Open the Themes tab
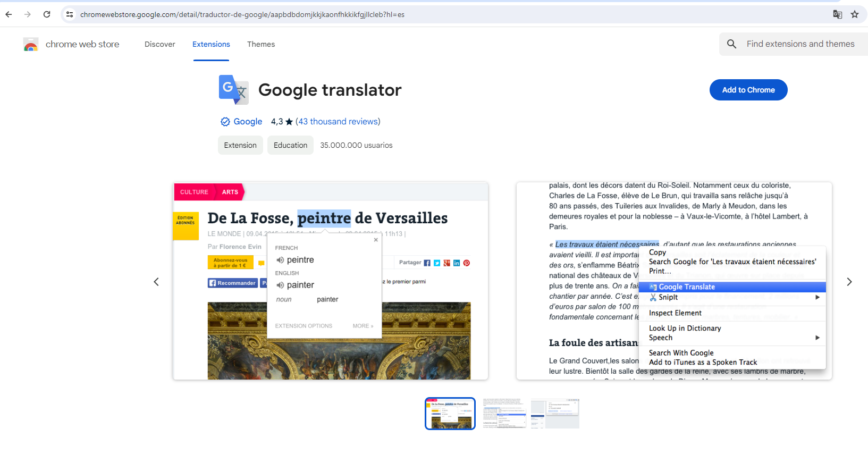This screenshot has width=868, height=454. pos(261,44)
